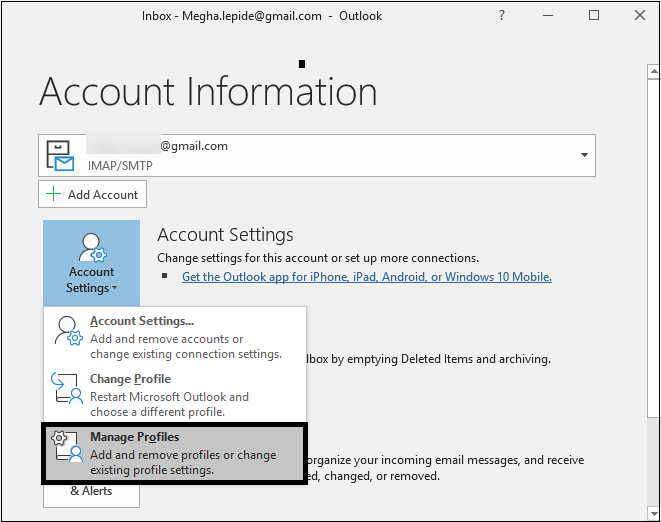Close the Outlook window
This screenshot has height=522, width=661.
click(640, 16)
